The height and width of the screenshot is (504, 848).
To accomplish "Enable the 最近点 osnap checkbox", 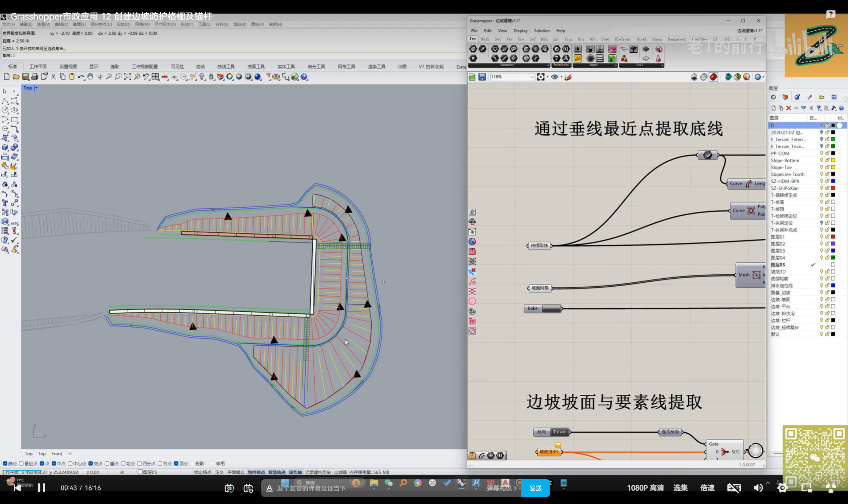I will tap(22, 463).
